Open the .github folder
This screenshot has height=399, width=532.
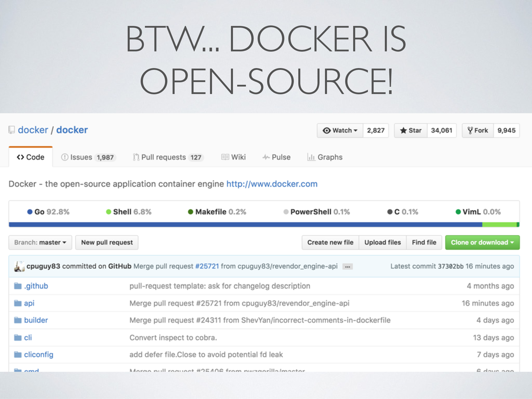(36, 286)
